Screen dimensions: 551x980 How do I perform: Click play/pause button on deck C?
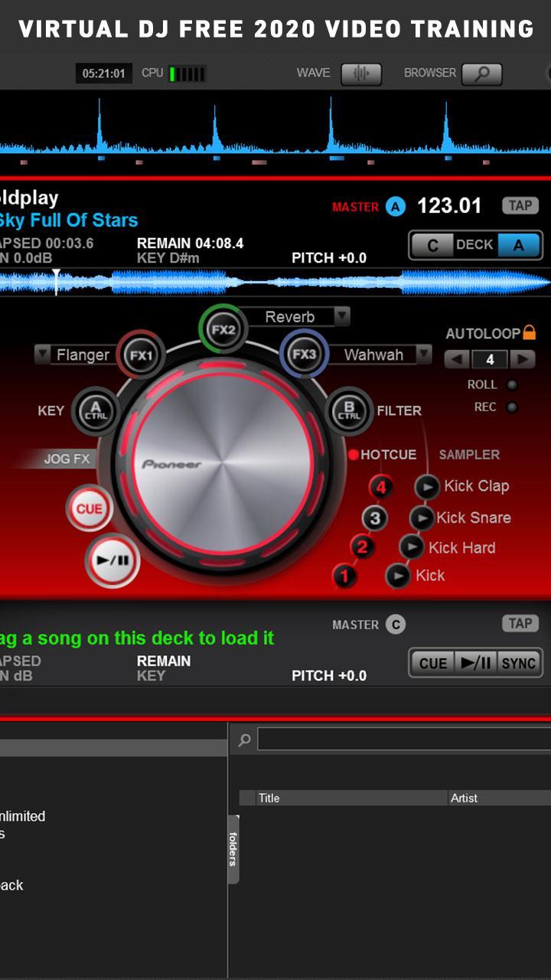tap(476, 663)
